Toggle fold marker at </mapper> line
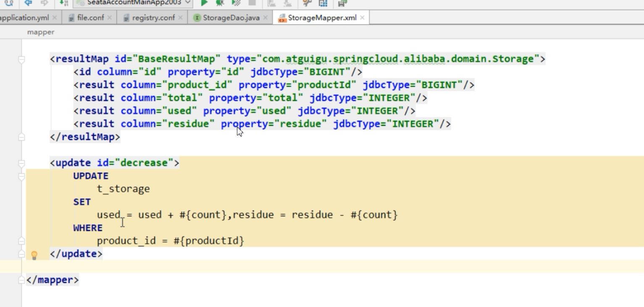 click(21, 280)
